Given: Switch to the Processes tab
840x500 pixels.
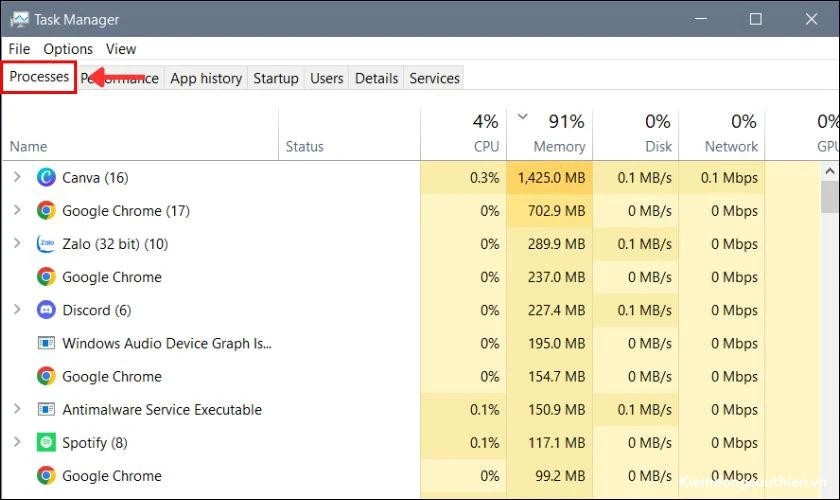Looking at the screenshot, I should pyautogui.click(x=39, y=77).
